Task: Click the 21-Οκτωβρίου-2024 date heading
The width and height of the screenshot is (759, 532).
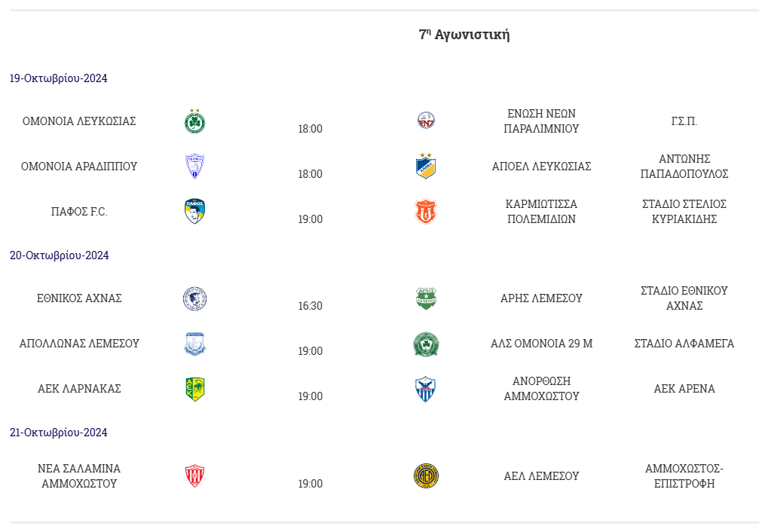Action: (59, 433)
